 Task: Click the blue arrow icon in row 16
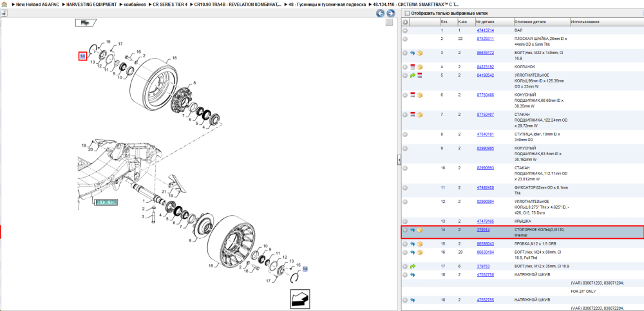pyautogui.click(x=413, y=252)
